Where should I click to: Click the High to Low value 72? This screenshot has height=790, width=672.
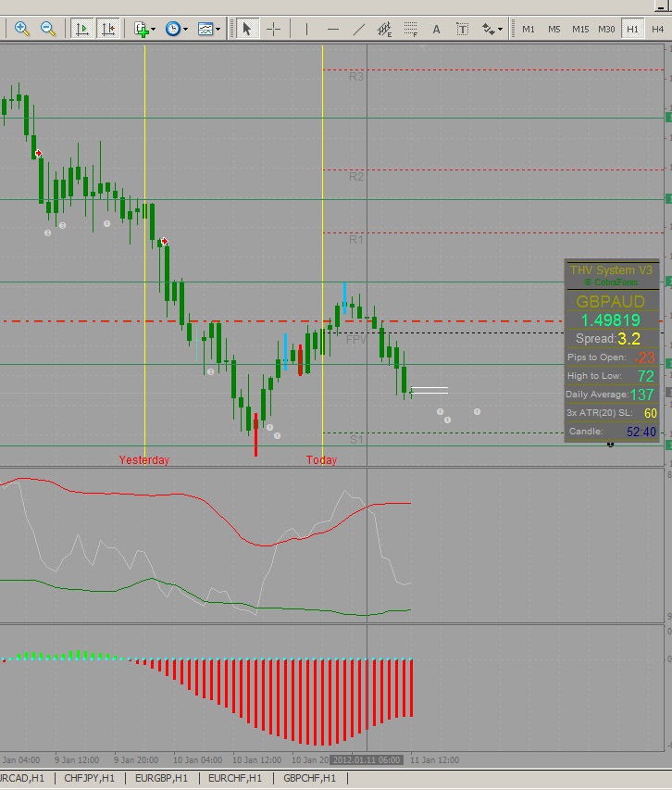pyautogui.click(x=645, y=376)
